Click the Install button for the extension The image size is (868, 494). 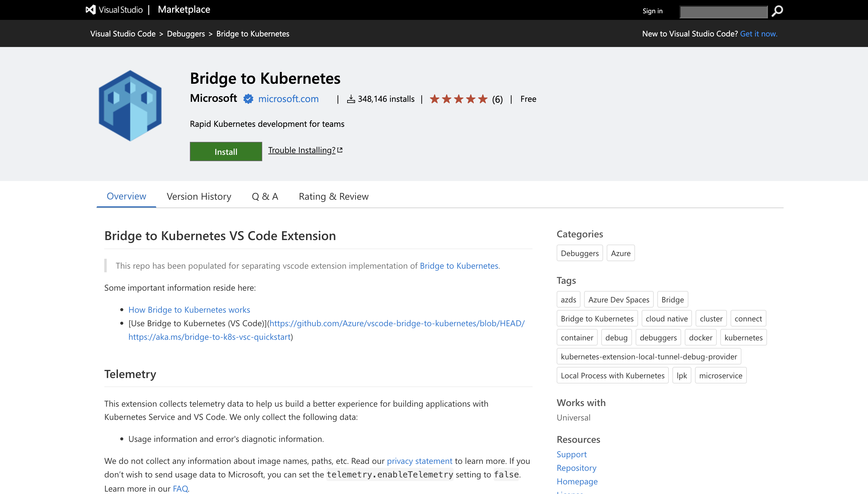pyautogui.click(x=225, y=151)
